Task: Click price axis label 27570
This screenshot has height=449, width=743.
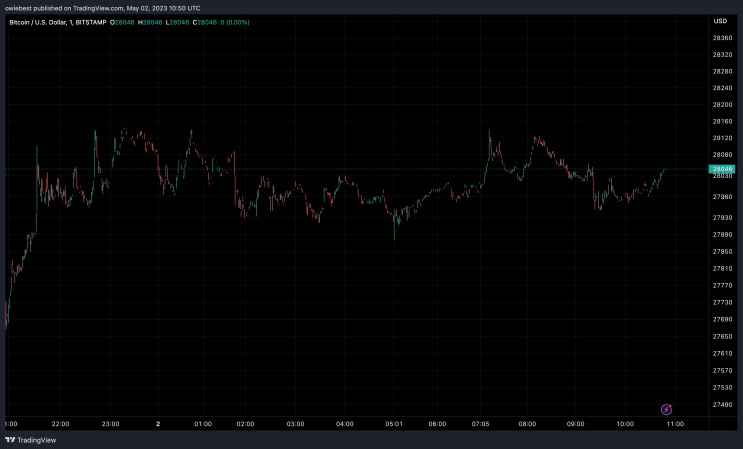Action: pos(722,370)
